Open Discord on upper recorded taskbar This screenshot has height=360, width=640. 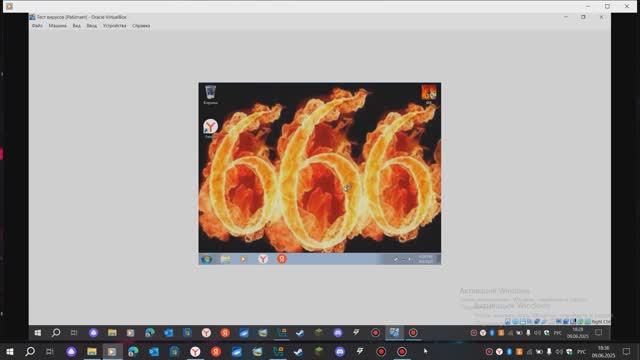(x=338, y=333)
